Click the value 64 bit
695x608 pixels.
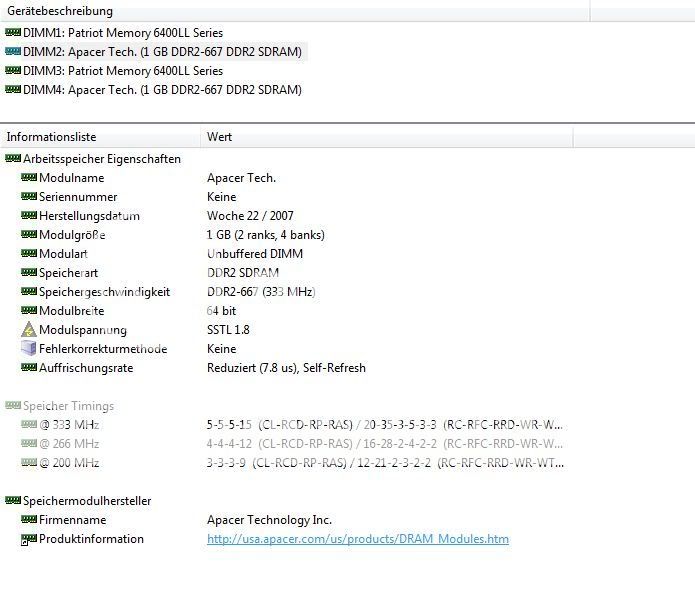[x=221, y=311]
